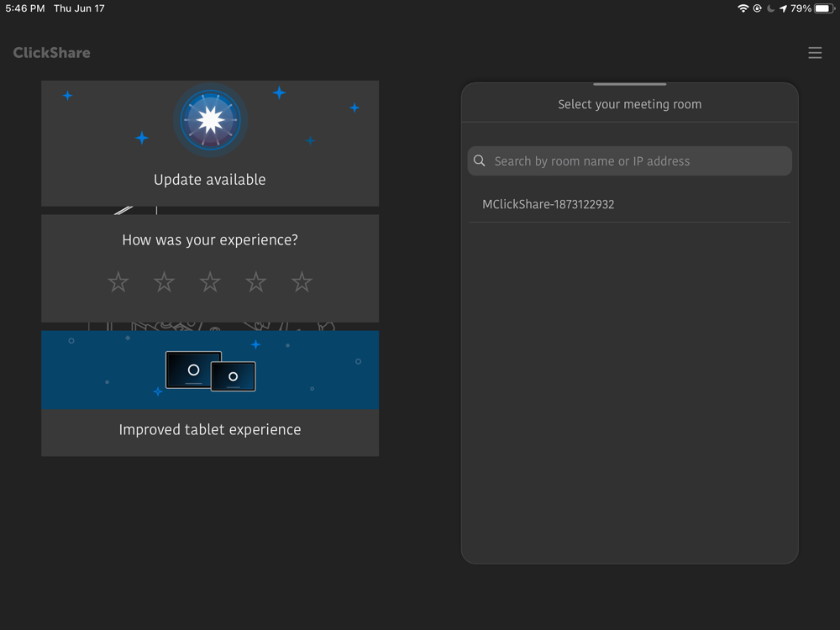Tap the 5:46 PM clock
The height and width of the screenshot is (630, 840).
25,8
